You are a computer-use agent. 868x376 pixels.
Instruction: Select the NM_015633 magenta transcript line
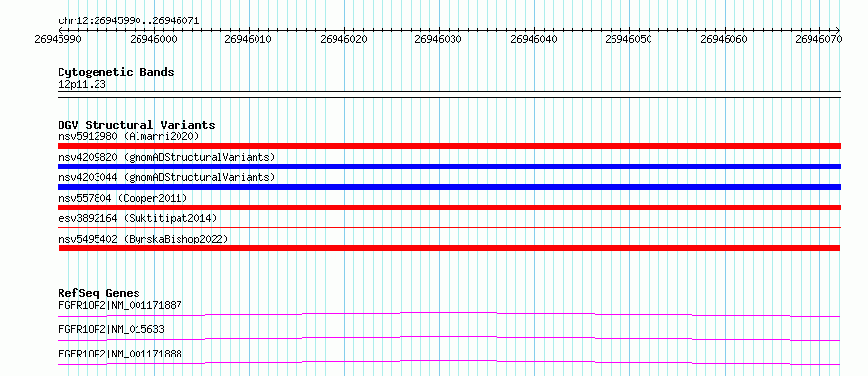449,338
